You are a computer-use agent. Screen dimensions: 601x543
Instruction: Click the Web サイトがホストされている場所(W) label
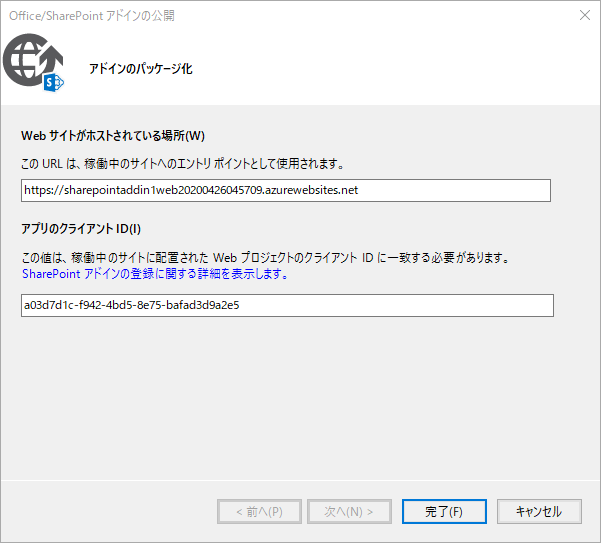(112, 136)
